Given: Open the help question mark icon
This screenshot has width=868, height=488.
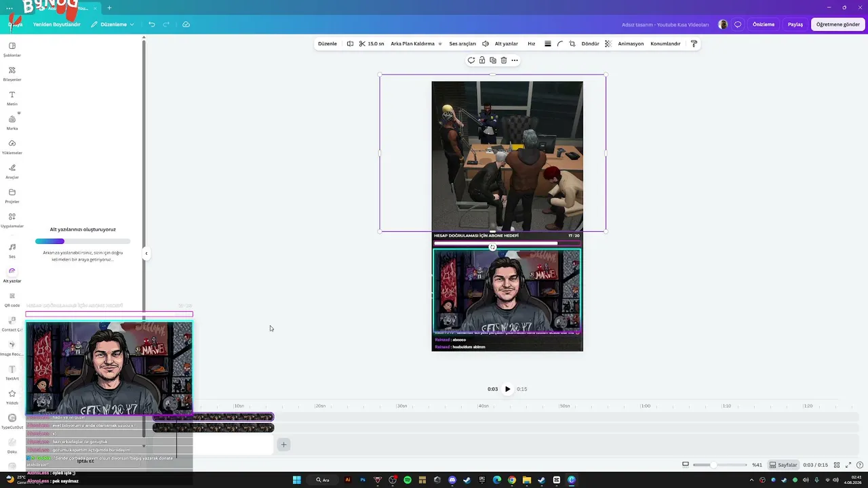Looking at the screenshot, I should [860, 465].
